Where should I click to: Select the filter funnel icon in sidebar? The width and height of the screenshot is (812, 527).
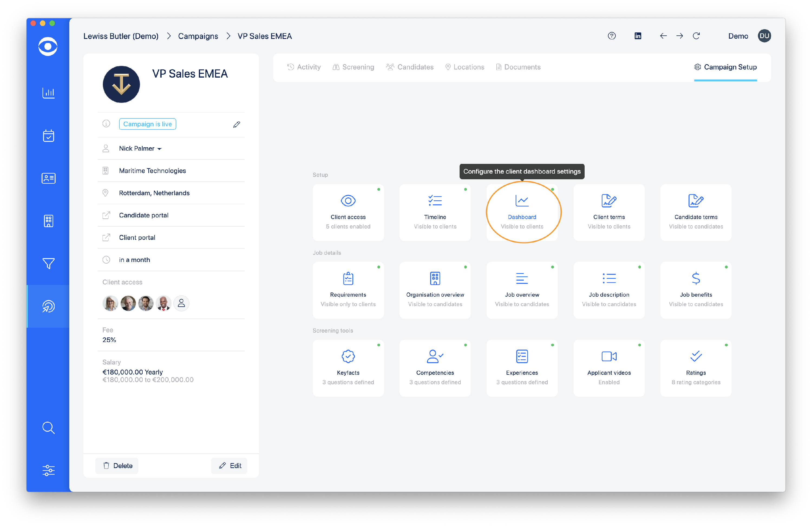(48, 263)
